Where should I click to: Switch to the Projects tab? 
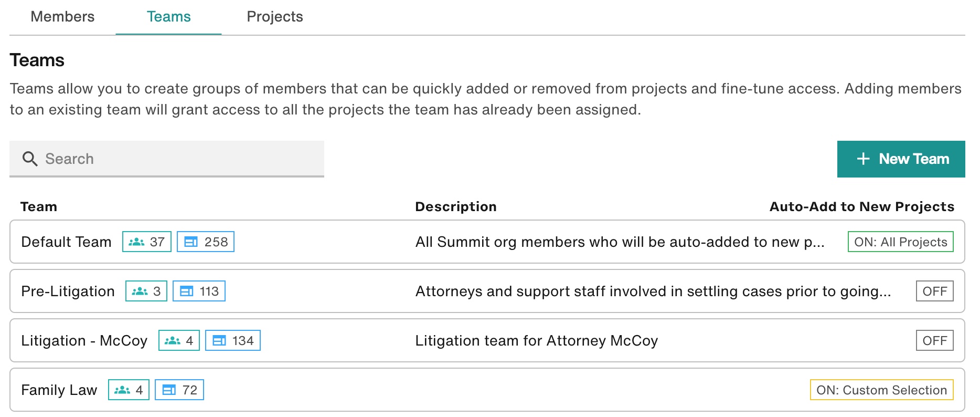coord(274,17)
